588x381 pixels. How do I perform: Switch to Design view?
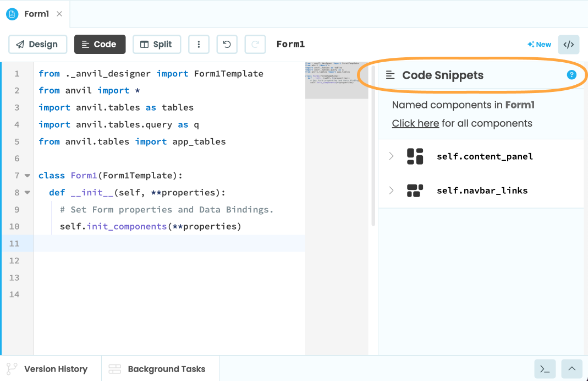(37, 44)
